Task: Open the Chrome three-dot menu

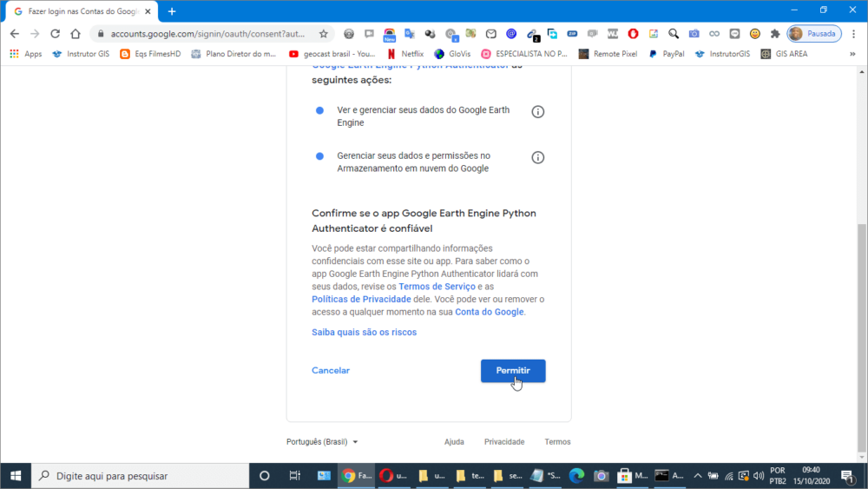Action: click(x=854, y=34)
